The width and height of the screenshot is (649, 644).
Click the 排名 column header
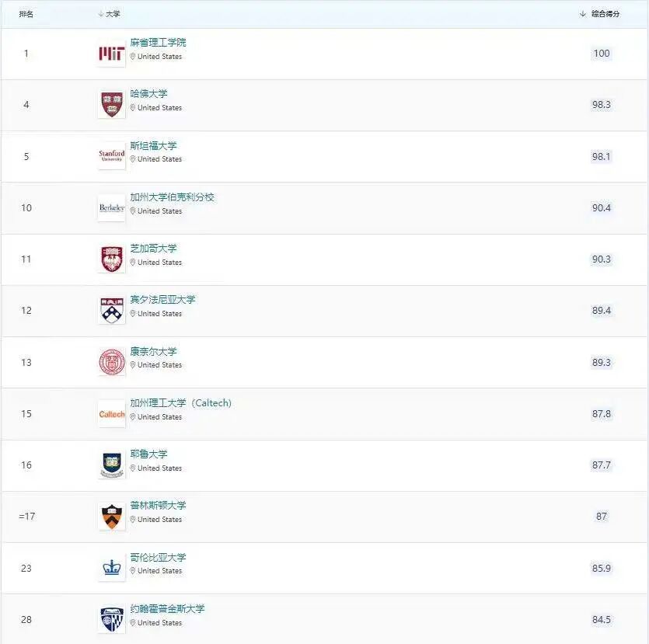(26, 14)
